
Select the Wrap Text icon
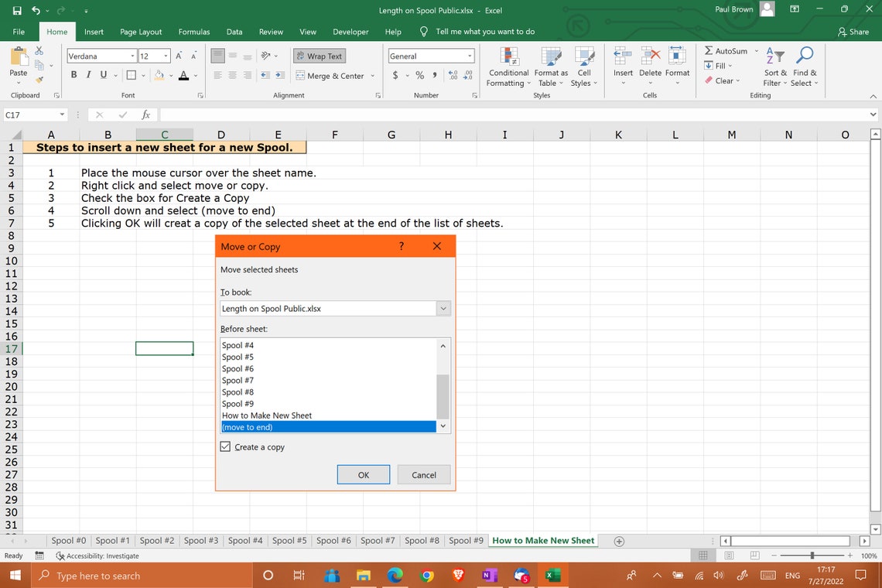(x=319, y=56)
